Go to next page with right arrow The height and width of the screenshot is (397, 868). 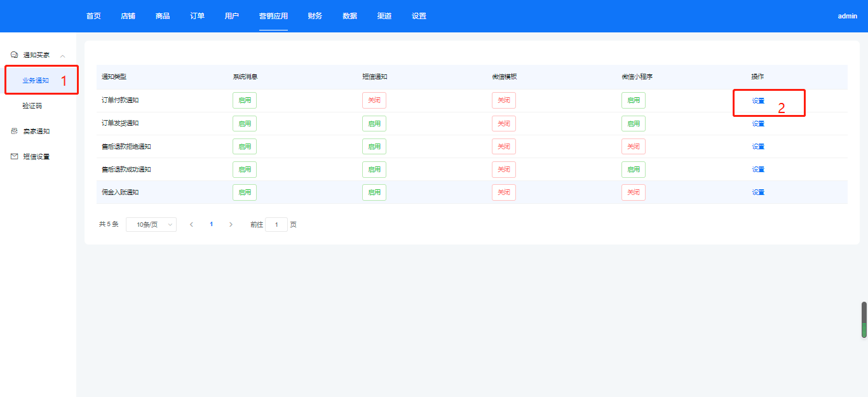[231, 224]
